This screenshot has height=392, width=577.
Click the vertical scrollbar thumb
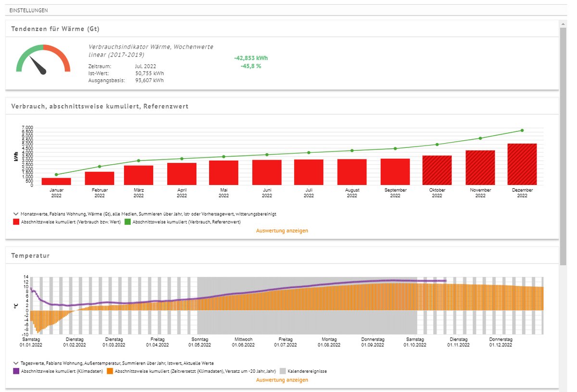coord(564,144)
